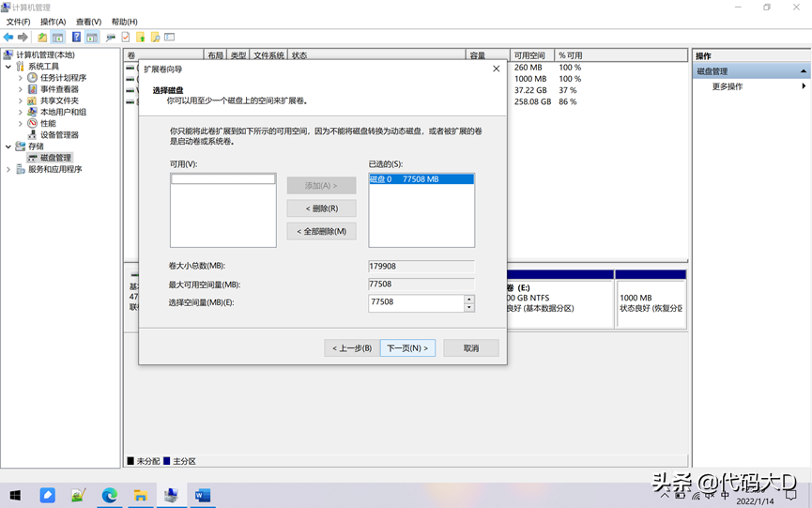
Task: Click the 全部删除(M) button
Action: click(x=321, y=231)
